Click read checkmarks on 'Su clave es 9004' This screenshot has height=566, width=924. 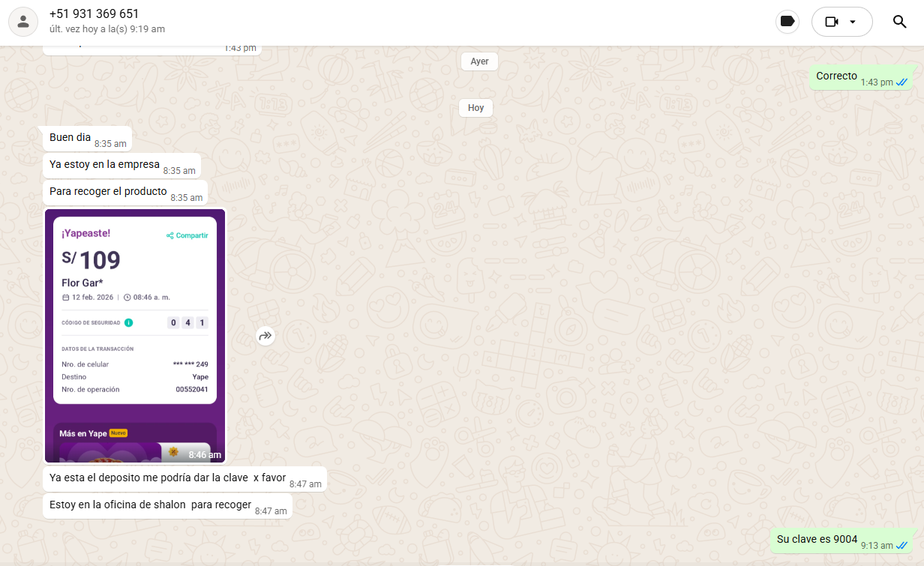point(901,545)
